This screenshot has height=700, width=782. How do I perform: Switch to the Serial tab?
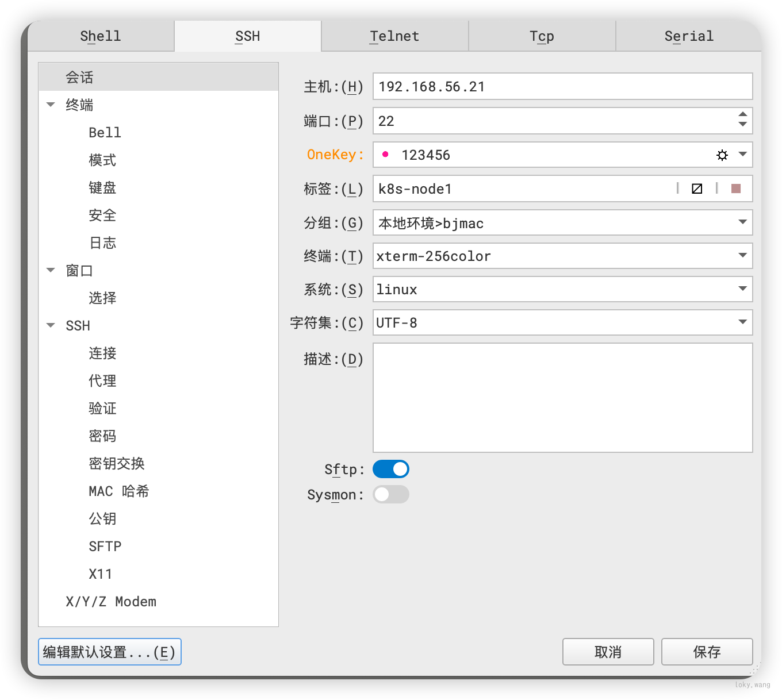(688, 36)
